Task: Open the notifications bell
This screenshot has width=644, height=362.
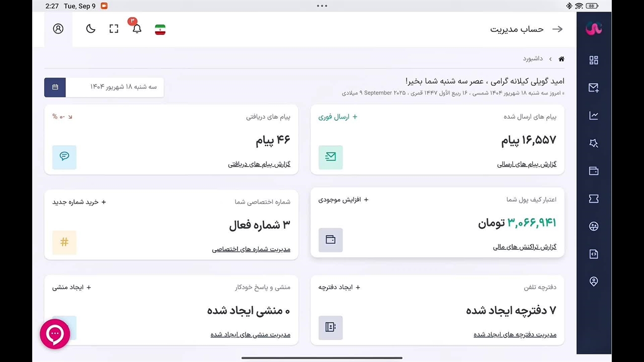Action: click(x=137, y=29)
